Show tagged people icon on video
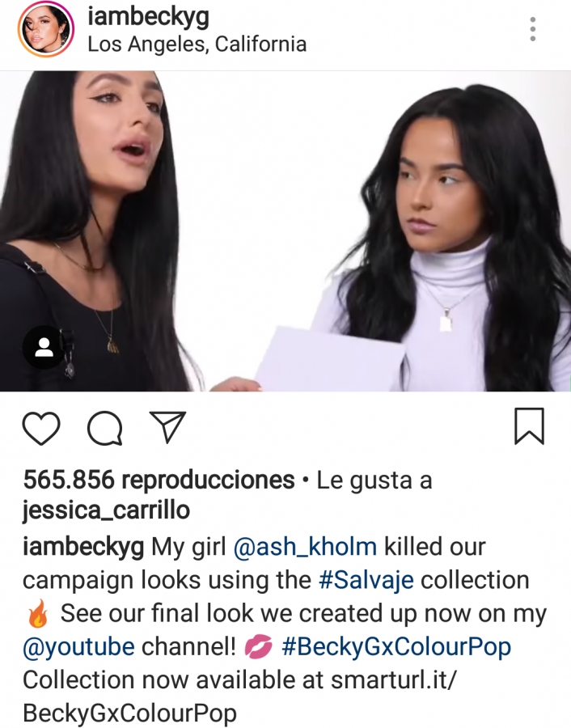The height and width of the screenshot is (728, 571). pos(44,347)
